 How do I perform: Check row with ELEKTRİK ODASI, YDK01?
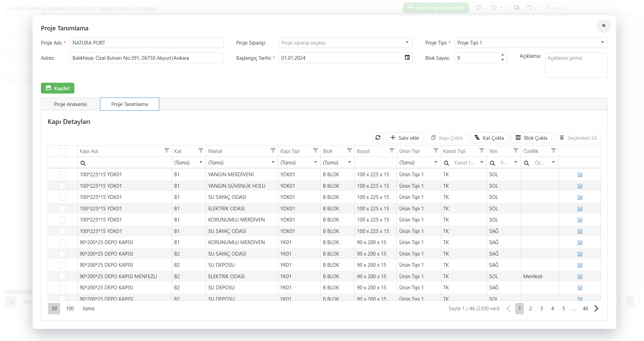click(63, 209)
